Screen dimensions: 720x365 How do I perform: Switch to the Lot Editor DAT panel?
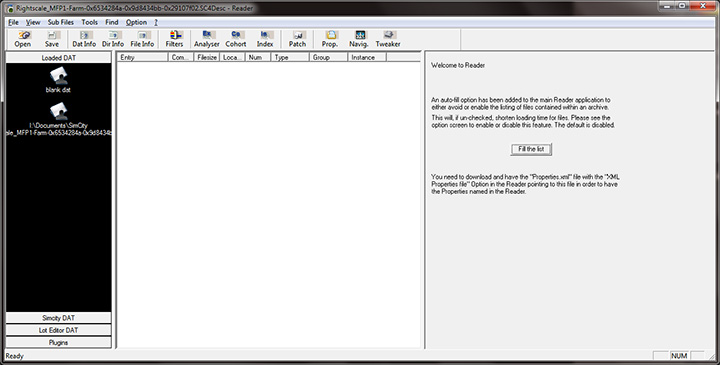tap(58, 330)
